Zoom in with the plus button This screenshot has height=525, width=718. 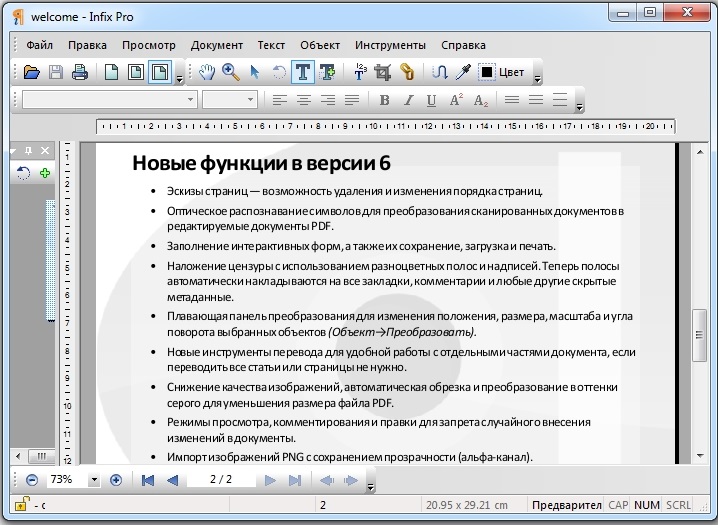[x=116, y=480]
